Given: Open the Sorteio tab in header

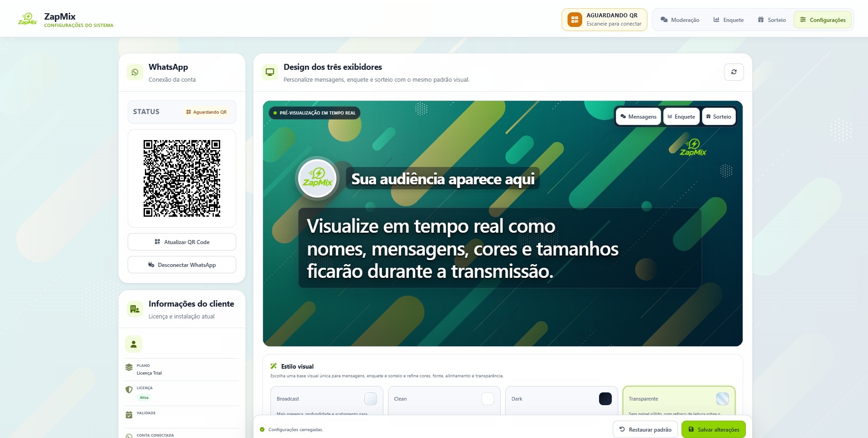Looking at the screenshot, I should click(772, 20).
